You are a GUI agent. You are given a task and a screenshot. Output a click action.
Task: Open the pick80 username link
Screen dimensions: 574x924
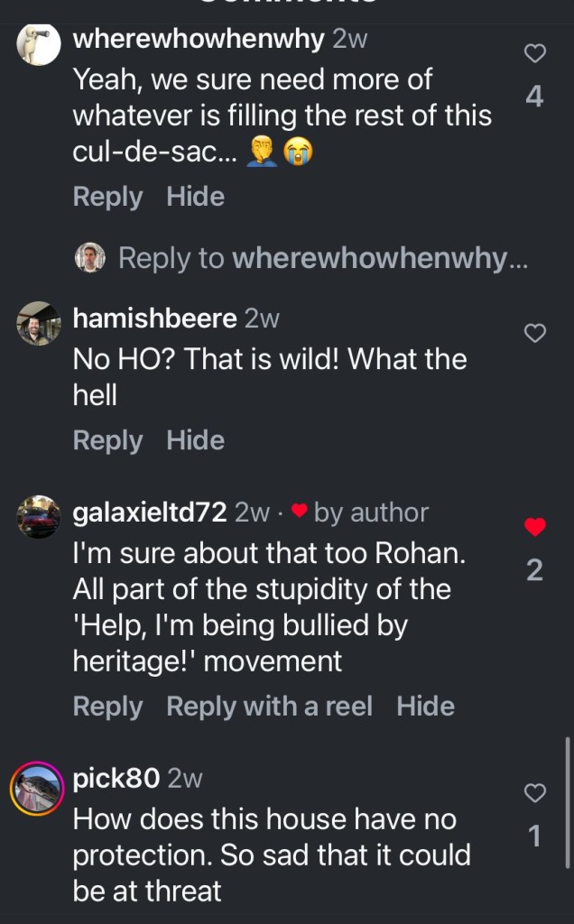(x=116, y=778)
